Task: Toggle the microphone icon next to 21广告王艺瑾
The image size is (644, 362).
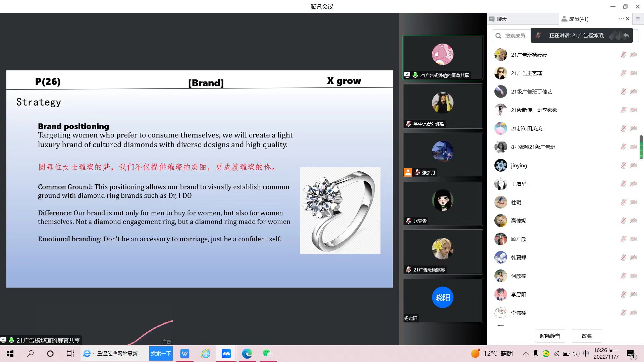Action: tap(623, 73)
